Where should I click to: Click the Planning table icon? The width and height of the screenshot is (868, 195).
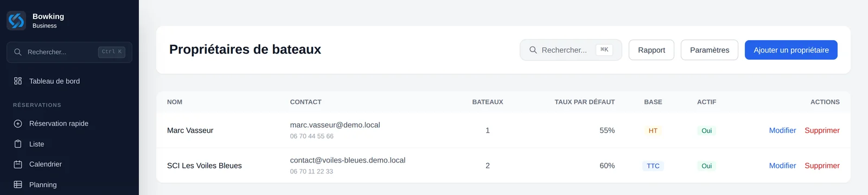18,185
